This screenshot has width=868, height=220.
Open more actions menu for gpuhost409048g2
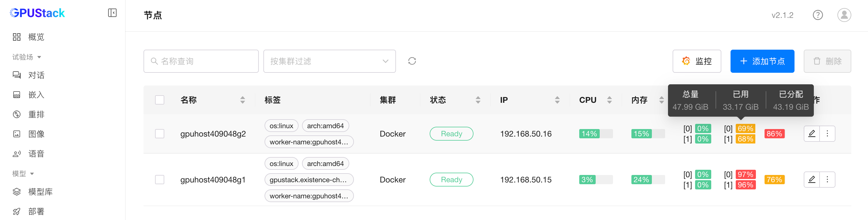point(827,134)
